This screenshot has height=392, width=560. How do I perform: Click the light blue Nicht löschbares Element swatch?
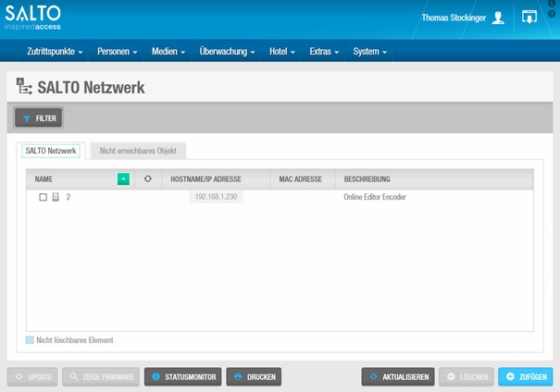click(x=30, y=339)
